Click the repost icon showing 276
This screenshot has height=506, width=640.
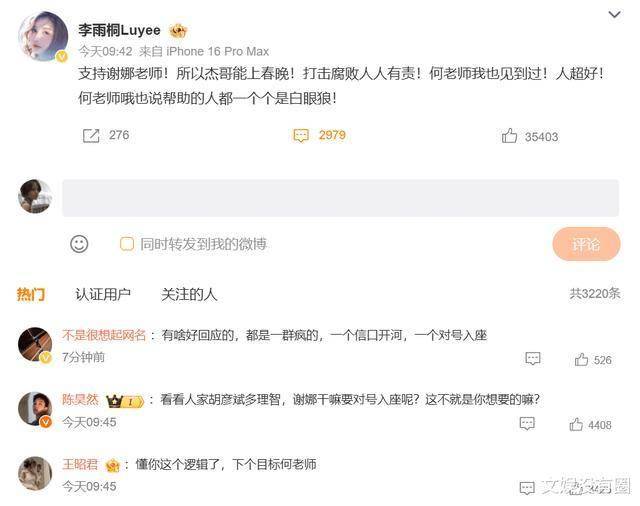click(x=91, y=135)
